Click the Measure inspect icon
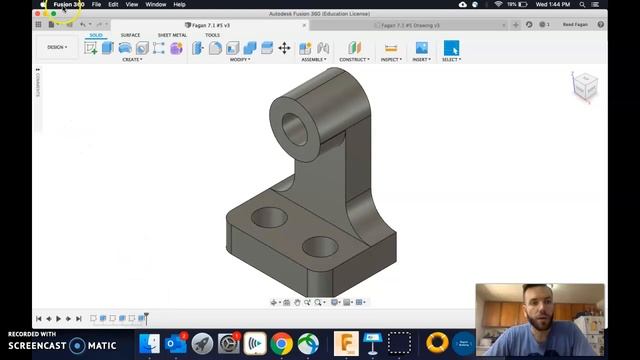Viewport: 640px width, 360px height. pyautogui.click(x=391, y=48)
